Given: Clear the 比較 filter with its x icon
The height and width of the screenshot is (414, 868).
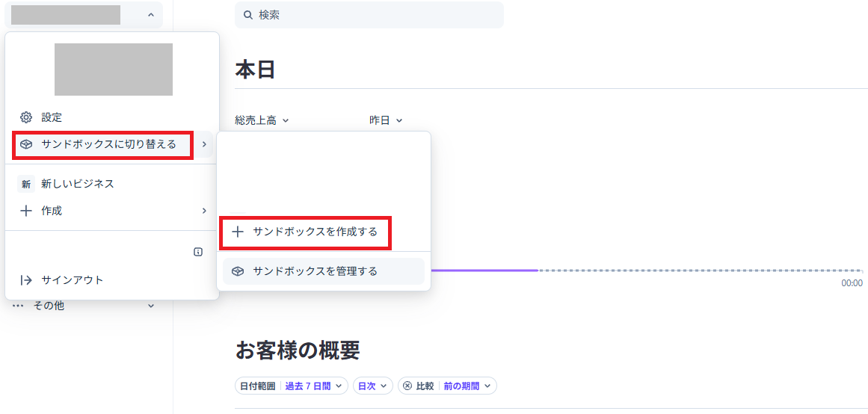Looking at the screenshot, I should (x=407, y=386).
